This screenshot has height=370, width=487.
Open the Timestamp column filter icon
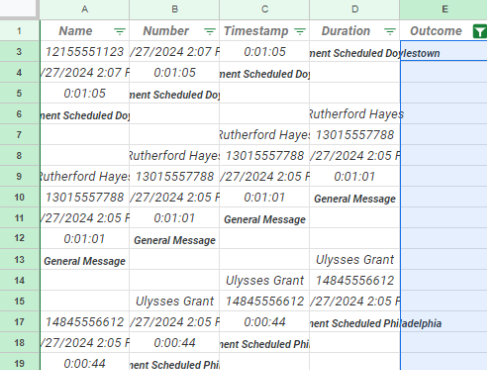(x=300, y=31)
